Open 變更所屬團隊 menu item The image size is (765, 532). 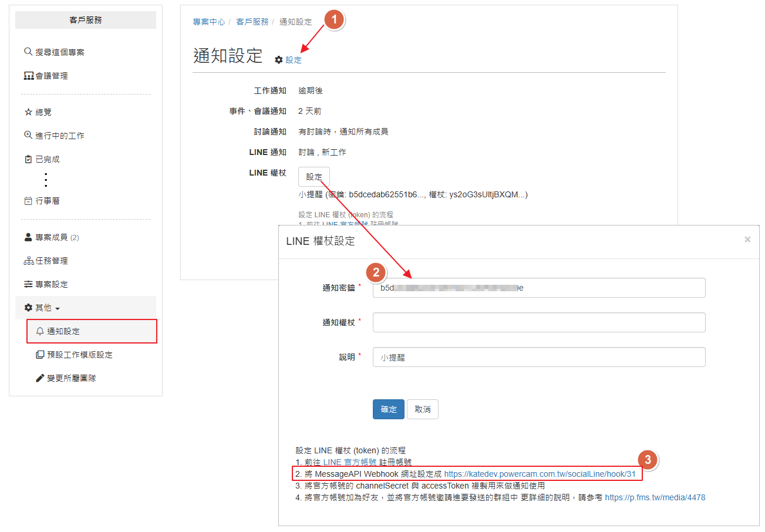[72, 378]
